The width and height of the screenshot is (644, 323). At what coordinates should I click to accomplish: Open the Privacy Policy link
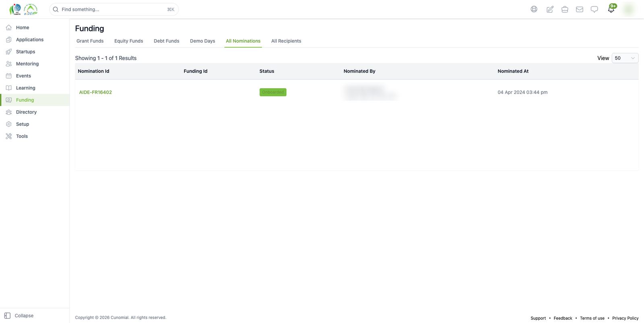click(625, 318)
